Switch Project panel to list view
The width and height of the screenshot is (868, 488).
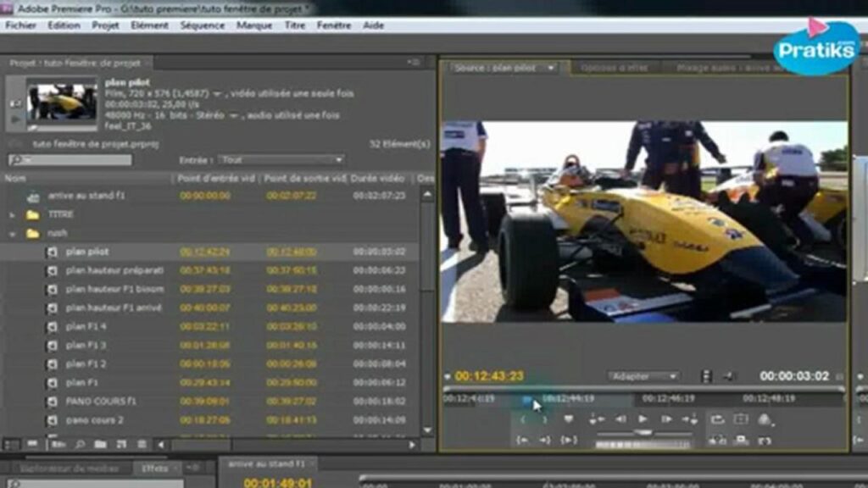coord(12,444)
